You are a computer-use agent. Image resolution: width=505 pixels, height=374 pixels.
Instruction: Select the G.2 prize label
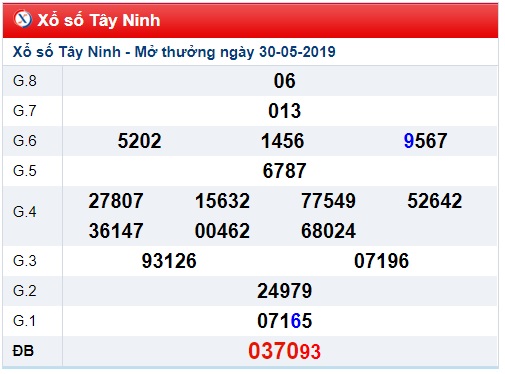tap(25, 291)
